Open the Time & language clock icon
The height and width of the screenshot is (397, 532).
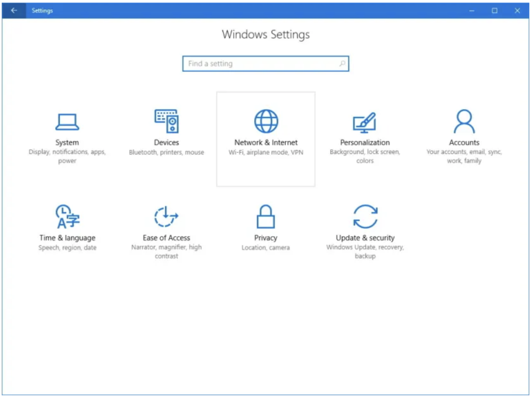(x=68, y=217)
